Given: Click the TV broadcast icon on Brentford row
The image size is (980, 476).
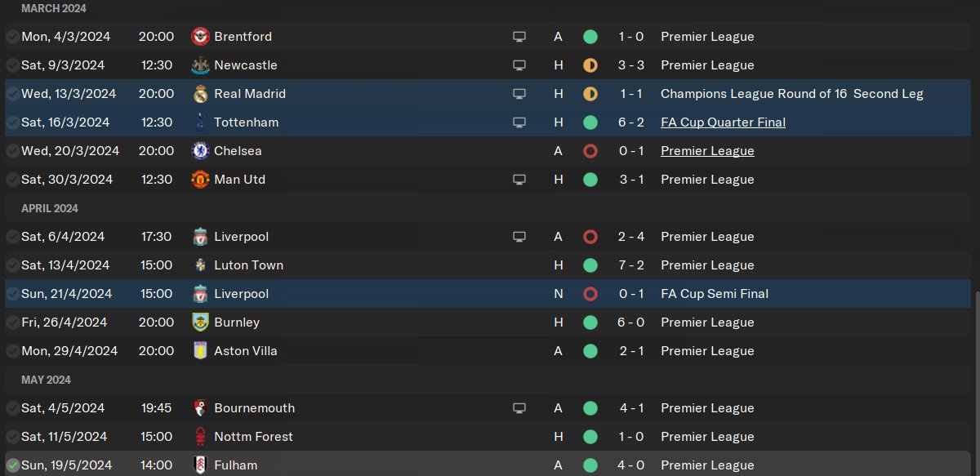Looking at the screenshot, I should 519,37.
